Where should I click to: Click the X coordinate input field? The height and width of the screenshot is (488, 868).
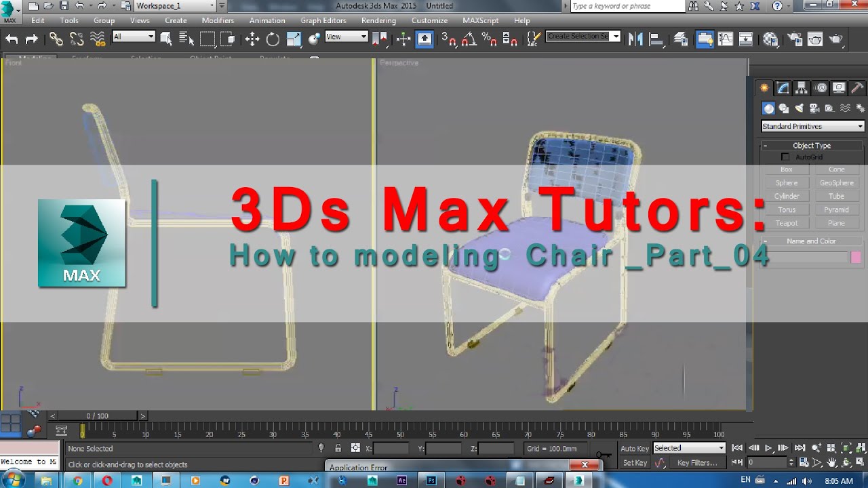392,449
